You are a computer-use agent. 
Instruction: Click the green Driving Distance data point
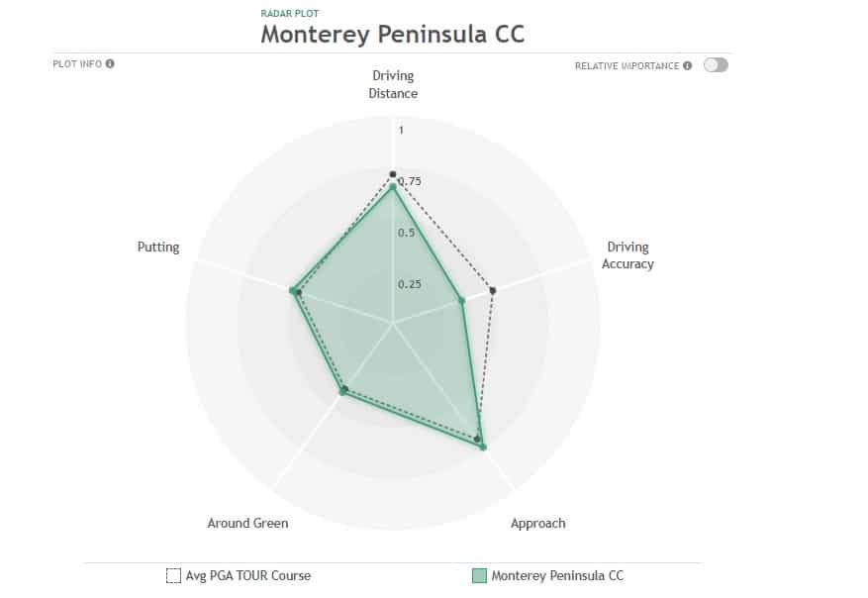(393, 187)
